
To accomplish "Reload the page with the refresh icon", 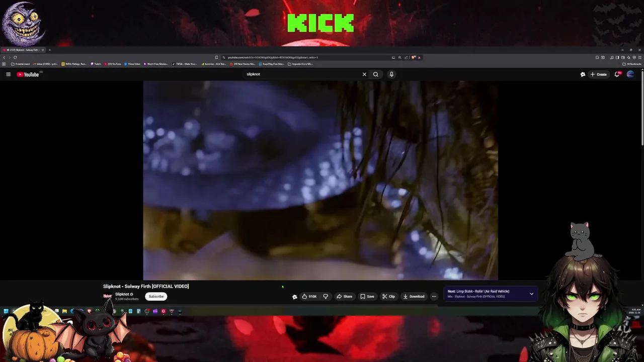I will 15,57.
